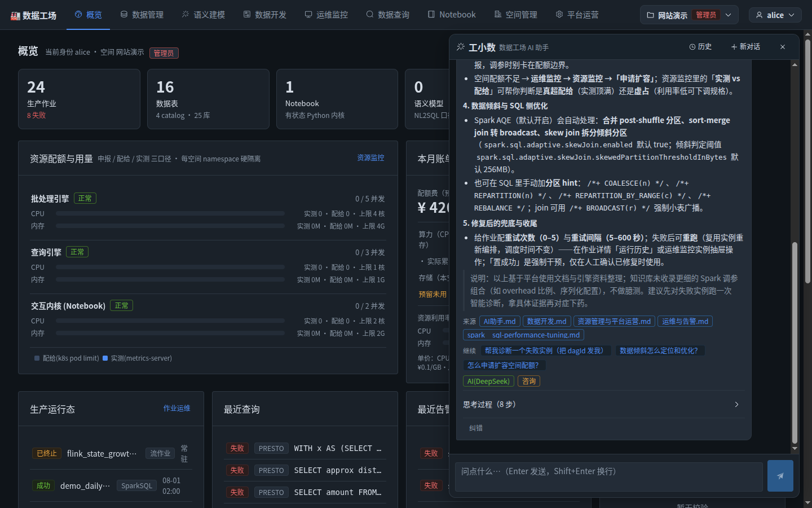This screenshot has width=812, height=508.
Task: Click the scroll-down arrow in assistant chat
Action: [x=795, y=449]
